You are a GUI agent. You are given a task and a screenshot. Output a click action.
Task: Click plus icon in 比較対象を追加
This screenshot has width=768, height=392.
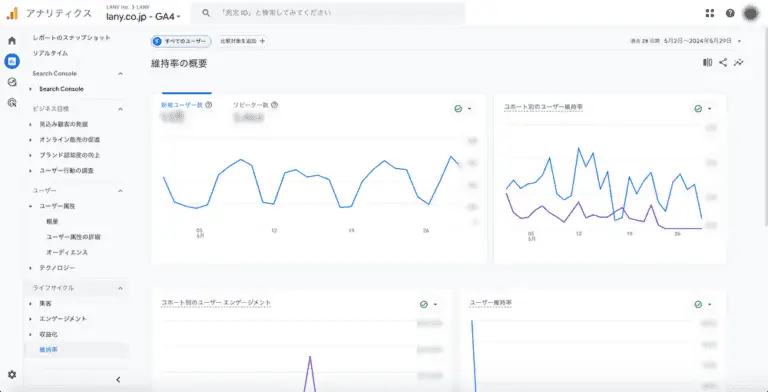262,41
